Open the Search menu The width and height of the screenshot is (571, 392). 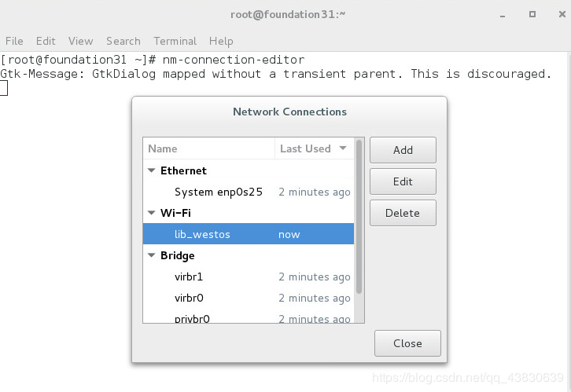click(123, 41)
